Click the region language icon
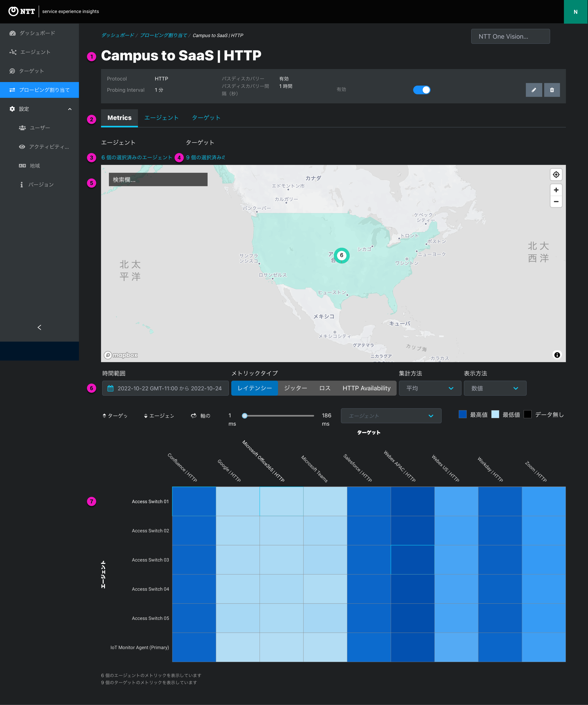588x705 pixels. (x=22, y=165)
